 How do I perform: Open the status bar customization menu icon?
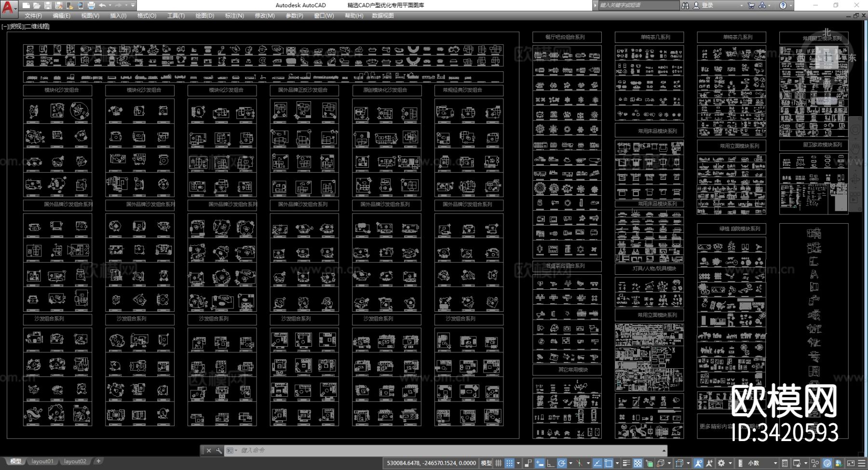pos(862,463)
